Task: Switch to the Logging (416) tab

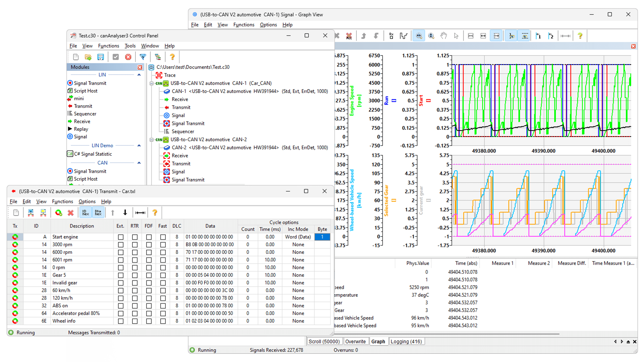Action: (407, 341)
